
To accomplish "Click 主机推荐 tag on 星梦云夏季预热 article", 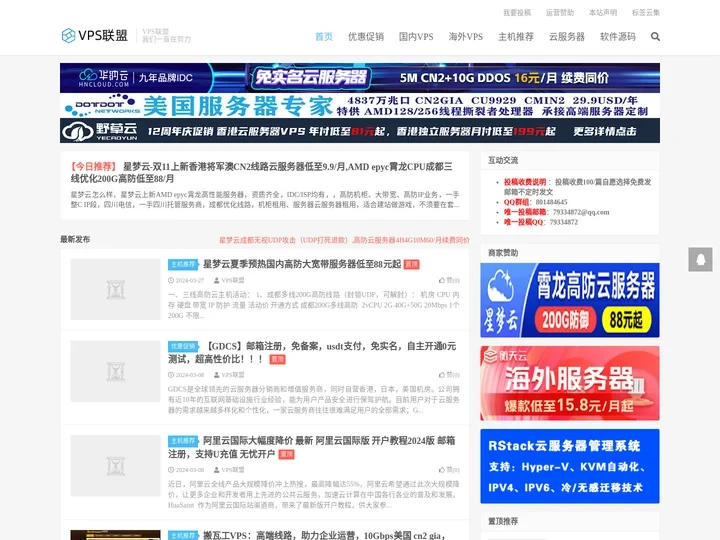I will (x=183, y=264).
